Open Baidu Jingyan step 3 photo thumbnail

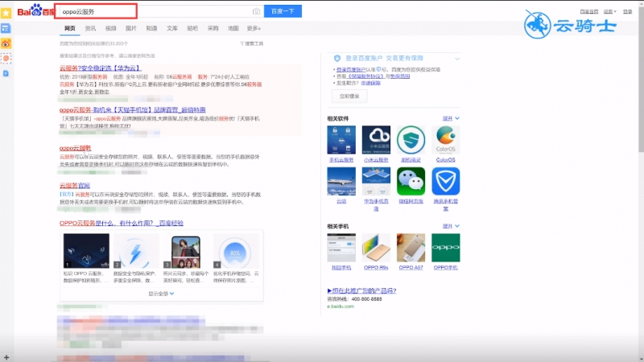tap(186, 251)
